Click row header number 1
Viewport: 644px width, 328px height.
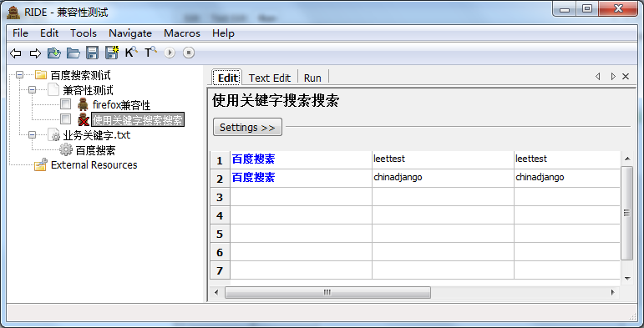220,160
